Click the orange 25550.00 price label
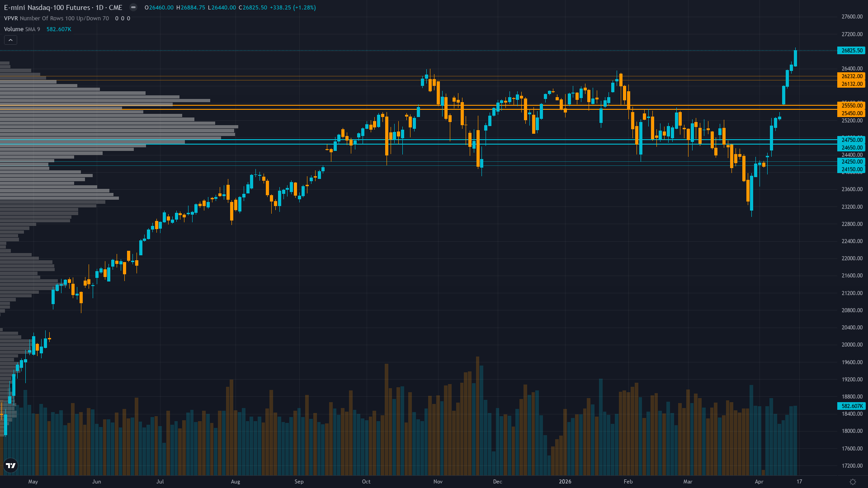This screenshot has height=488, width=868. point(851,106)
